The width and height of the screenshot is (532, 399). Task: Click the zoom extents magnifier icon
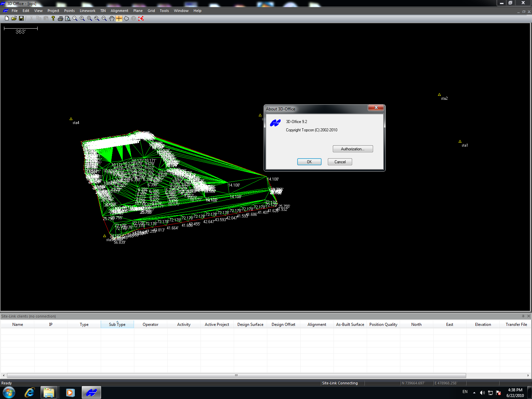(104, 18)
